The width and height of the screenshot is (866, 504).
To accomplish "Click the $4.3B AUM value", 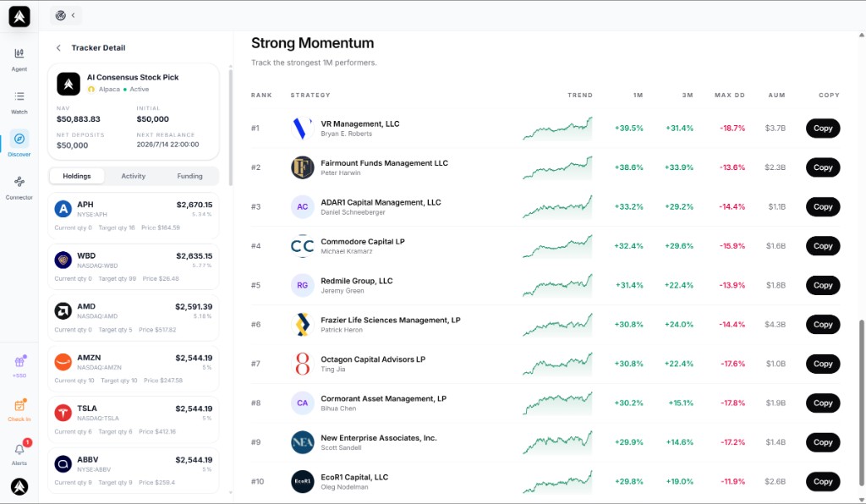I will [x=775, y=325].
